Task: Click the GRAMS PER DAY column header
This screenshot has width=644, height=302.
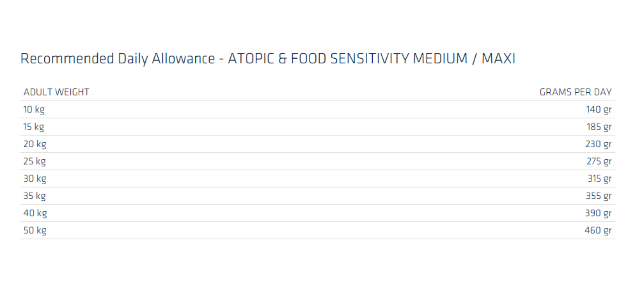Action: [x=575, y=92]
